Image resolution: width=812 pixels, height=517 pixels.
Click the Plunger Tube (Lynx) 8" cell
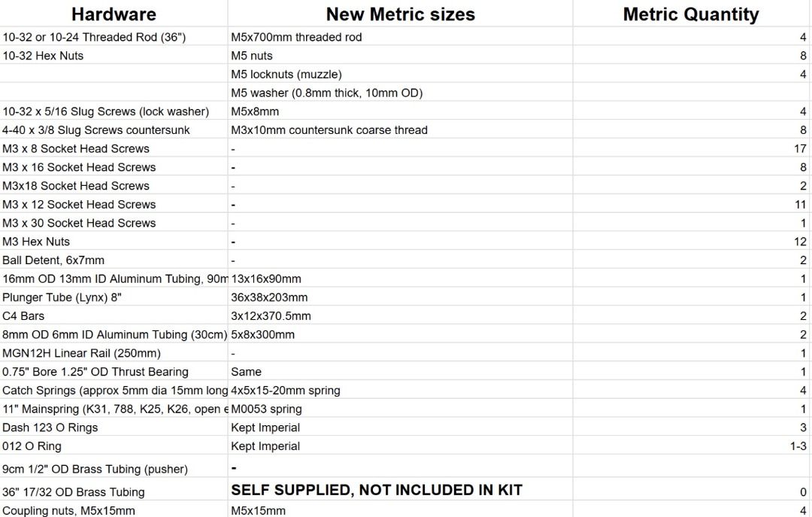click(62, 297)
